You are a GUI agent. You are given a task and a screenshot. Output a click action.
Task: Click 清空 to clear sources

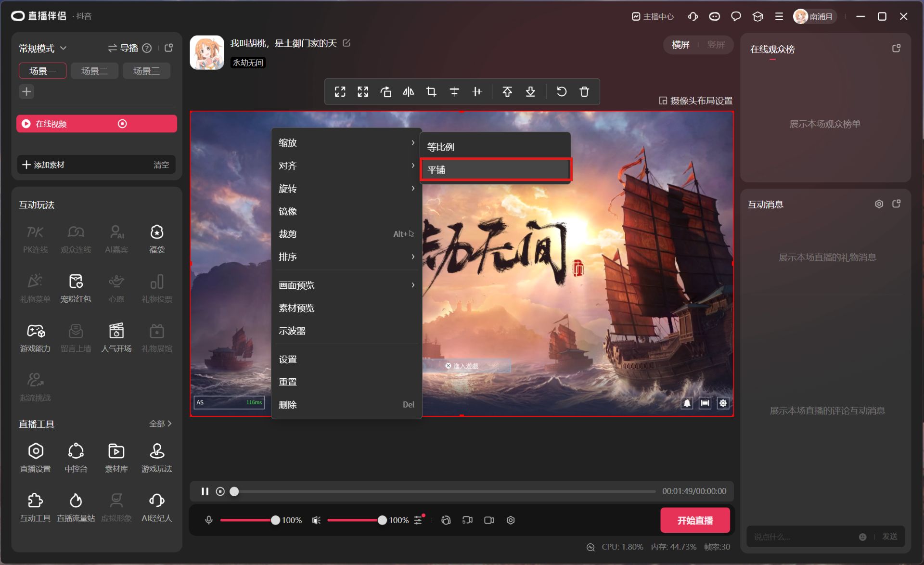(161, 165)
